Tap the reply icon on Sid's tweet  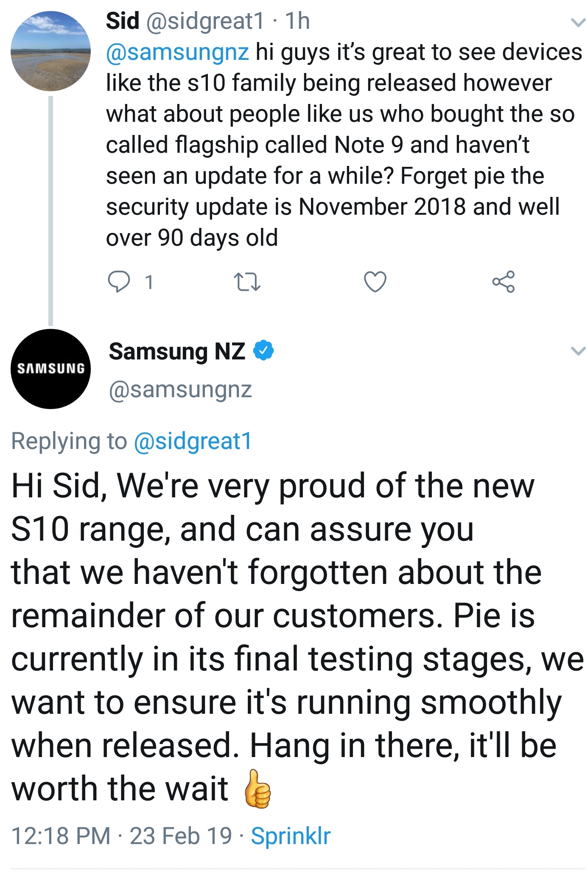(119, 282)
